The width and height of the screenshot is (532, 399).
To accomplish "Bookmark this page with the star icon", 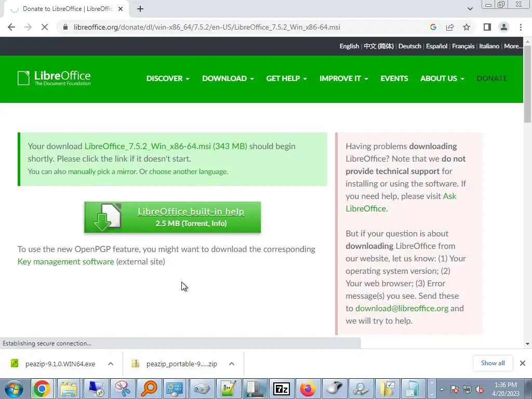I will 467,27.
